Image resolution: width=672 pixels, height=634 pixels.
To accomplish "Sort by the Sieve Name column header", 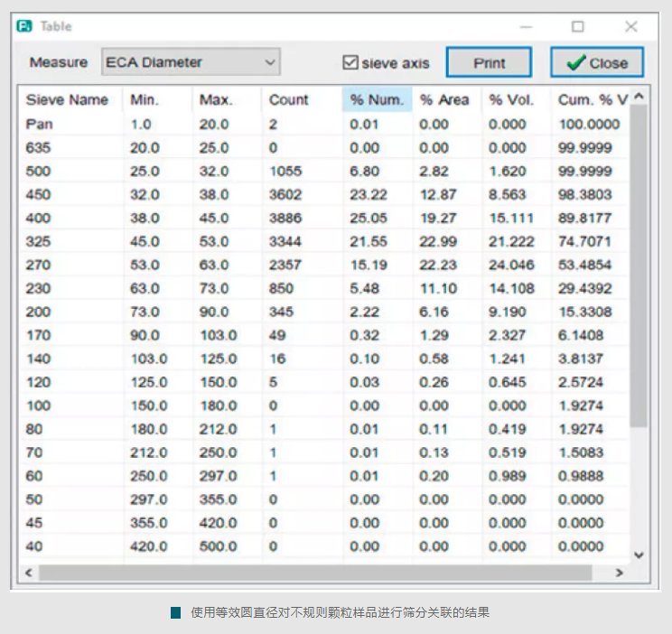I will click(68, 99).
